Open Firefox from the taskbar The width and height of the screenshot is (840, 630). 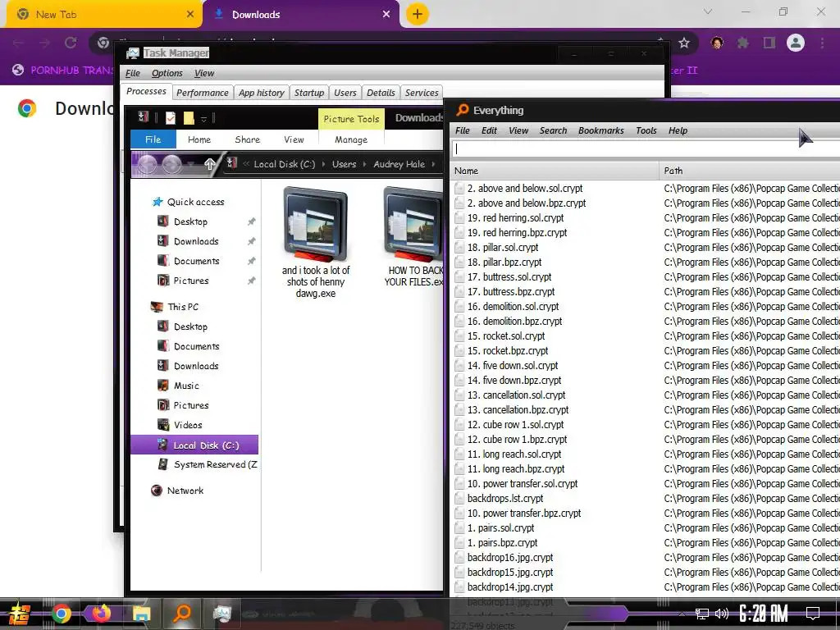[x=101, y=613]
